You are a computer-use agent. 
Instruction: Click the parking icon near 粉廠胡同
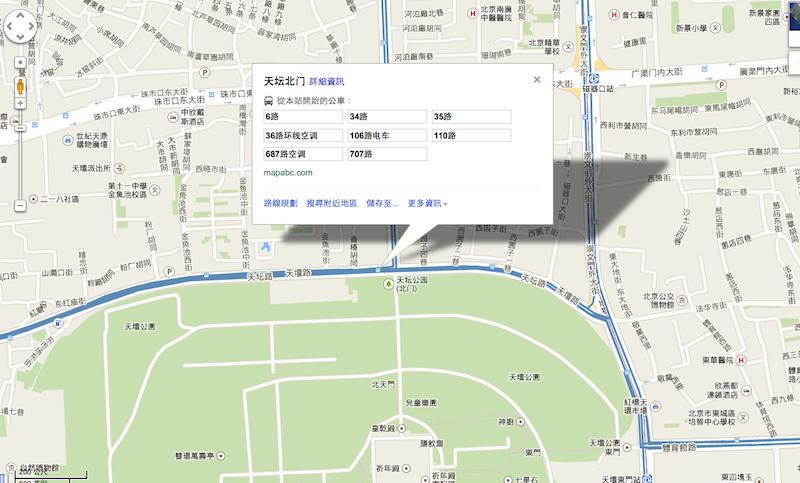point(169,272)
